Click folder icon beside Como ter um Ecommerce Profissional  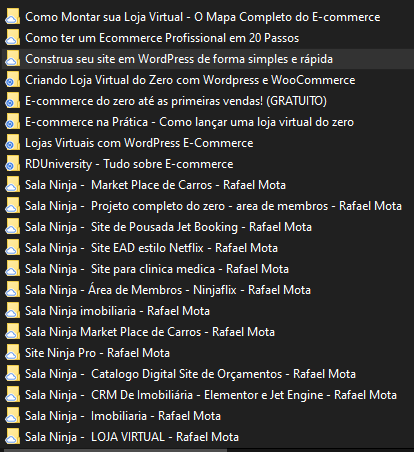[x=12, y=38]
